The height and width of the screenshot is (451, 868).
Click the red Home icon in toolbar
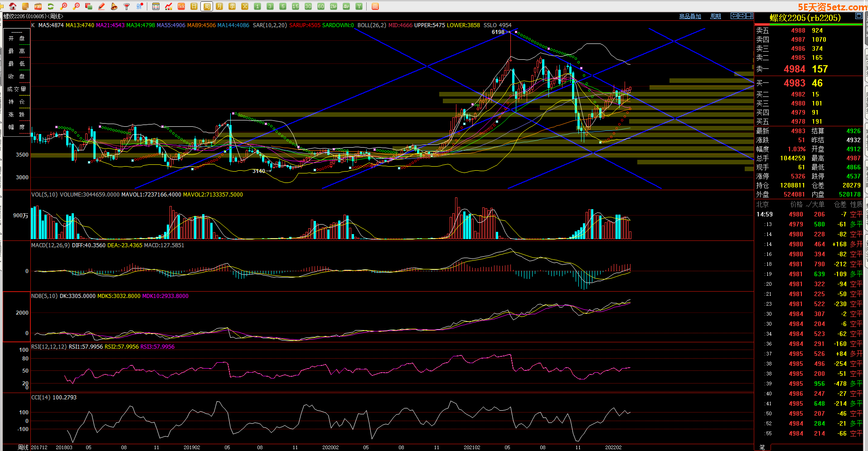pos(13,6)
